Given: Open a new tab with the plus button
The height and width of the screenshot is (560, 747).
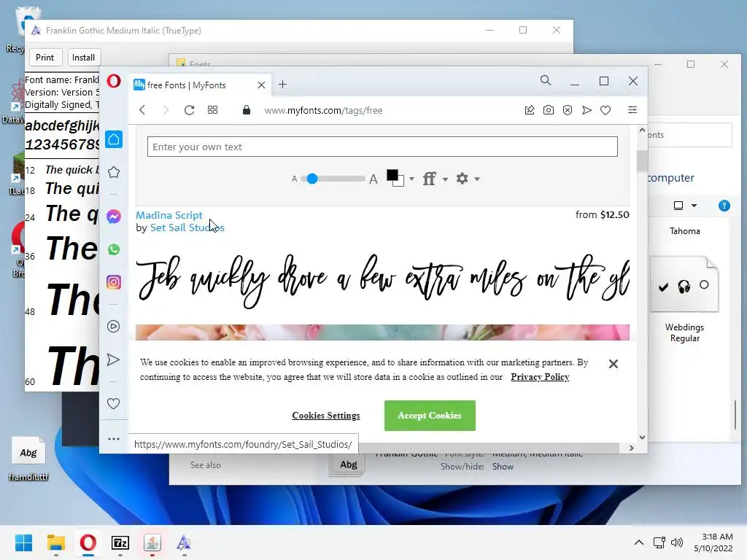Looking at the screenshot, I should pyautogui.click(x=282, y=85).
